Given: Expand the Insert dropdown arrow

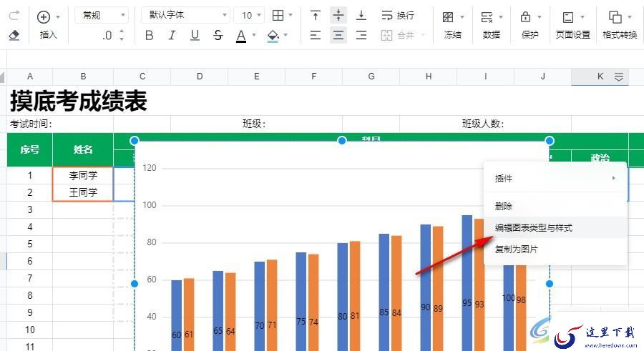Looking at the screenshot, I should [x=58, y=17].
